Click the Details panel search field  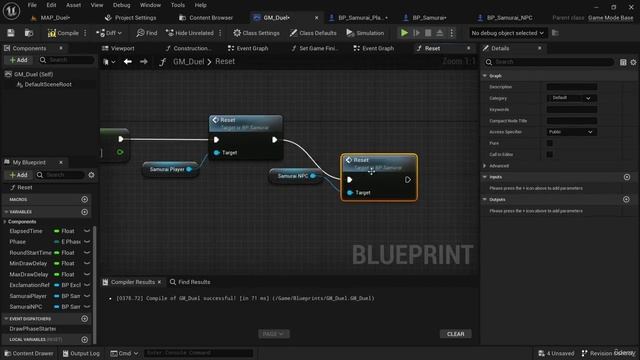click(549, 62)
